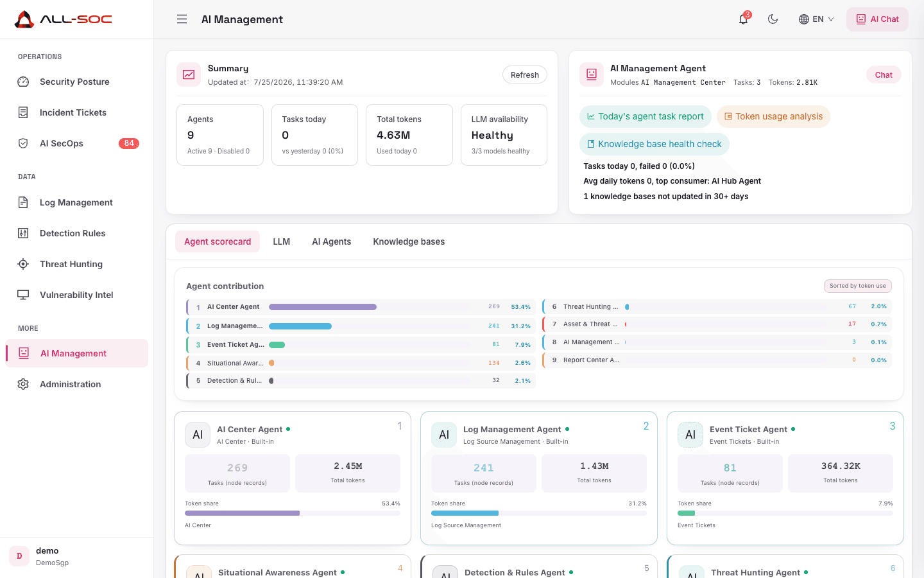Click the Total tokens 4.63M card
Image resolution: width=924 pixels, height=578 pixels.
coord(409,135)
